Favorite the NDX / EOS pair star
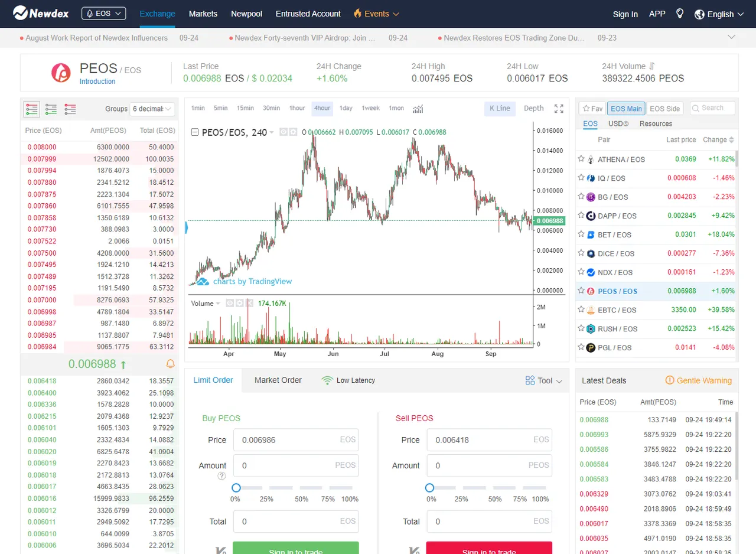Screen dimensions: 756x554 tap(581, 272)
